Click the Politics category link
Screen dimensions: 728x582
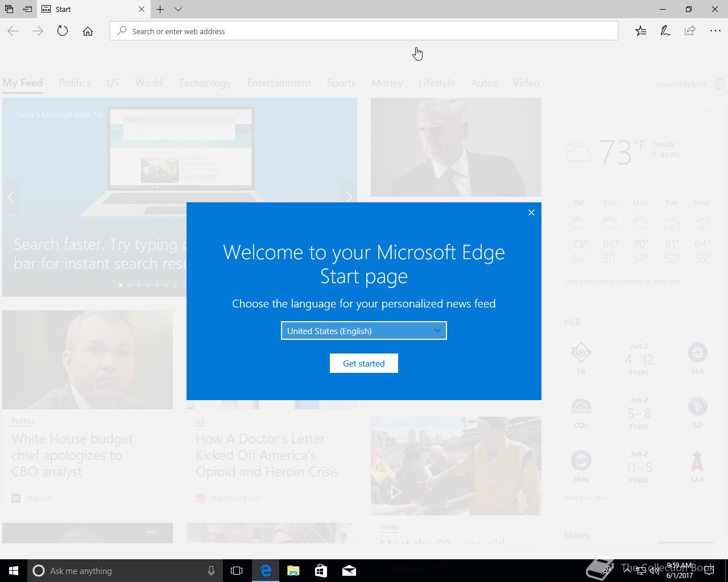[x=23, y=421]
